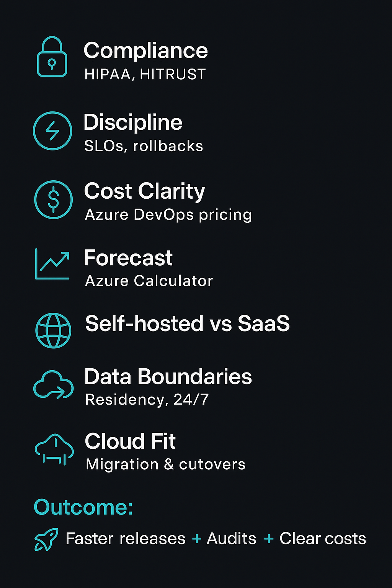Click the cloud arrow Data Boundaries icon
Viewport: 392px width, 588px height.
point(54,385)
